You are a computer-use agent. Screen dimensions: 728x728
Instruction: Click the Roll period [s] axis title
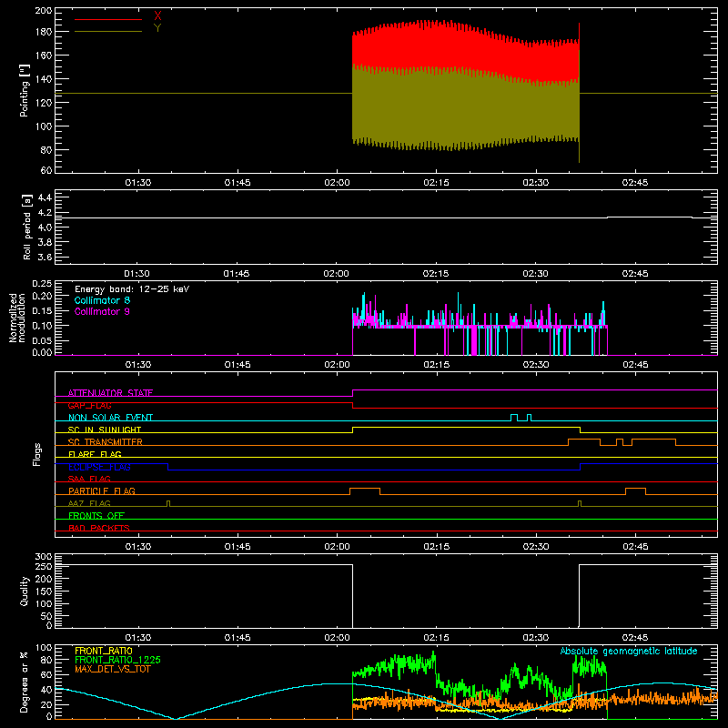click(26, 227)
